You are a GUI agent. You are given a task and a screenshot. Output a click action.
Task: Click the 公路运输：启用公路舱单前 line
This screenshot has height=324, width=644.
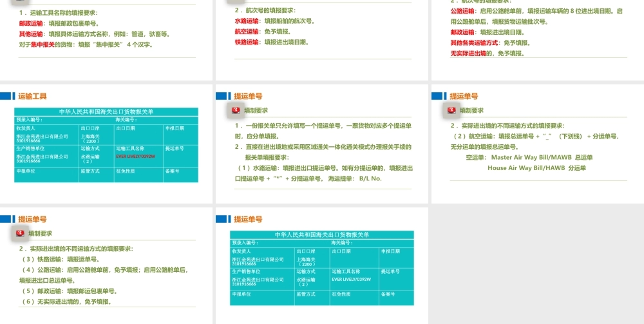click(x=536, y=11)
